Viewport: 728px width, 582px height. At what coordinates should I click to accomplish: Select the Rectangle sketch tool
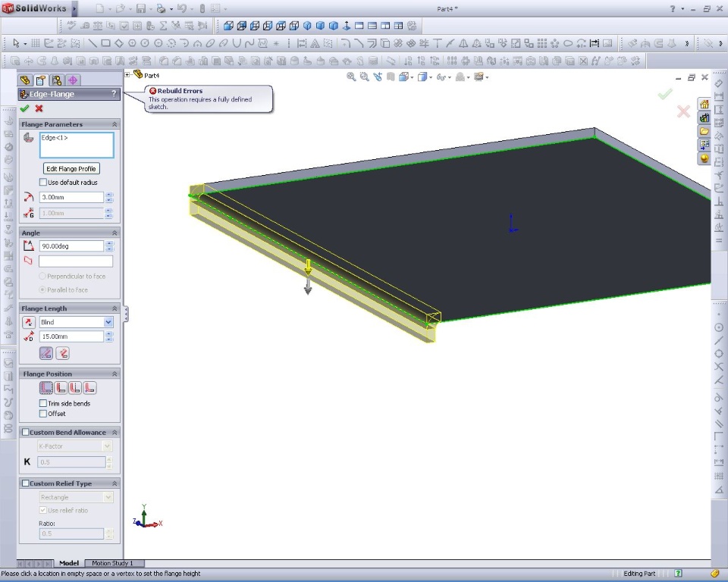point(106,43)
